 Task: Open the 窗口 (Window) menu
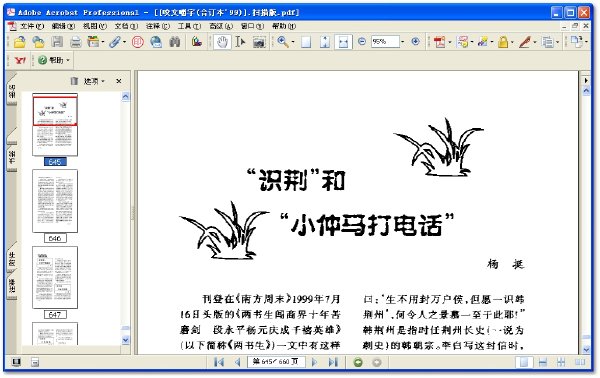(x=252, y=26)
